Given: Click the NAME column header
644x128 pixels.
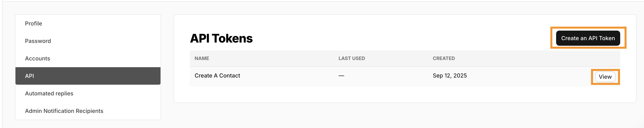Looking at the screenshot, I should click(x=202, y=58).
